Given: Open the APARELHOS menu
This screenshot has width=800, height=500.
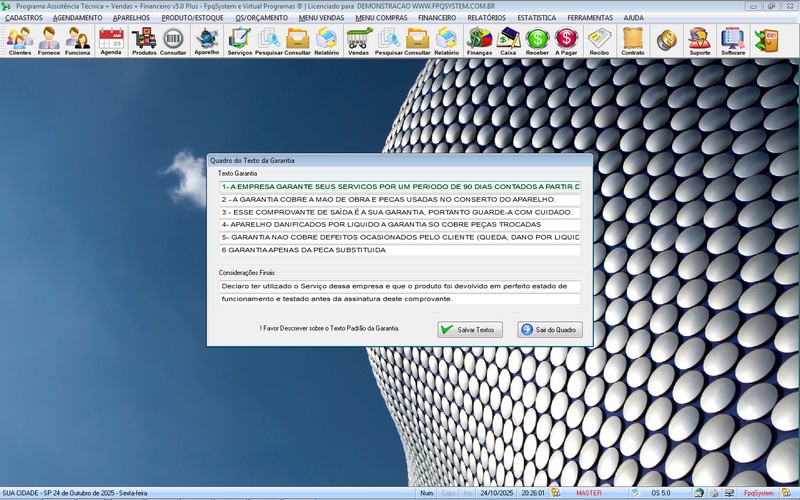Looking at the screenshot, I should pyautogui.click(x=132, y=18).
